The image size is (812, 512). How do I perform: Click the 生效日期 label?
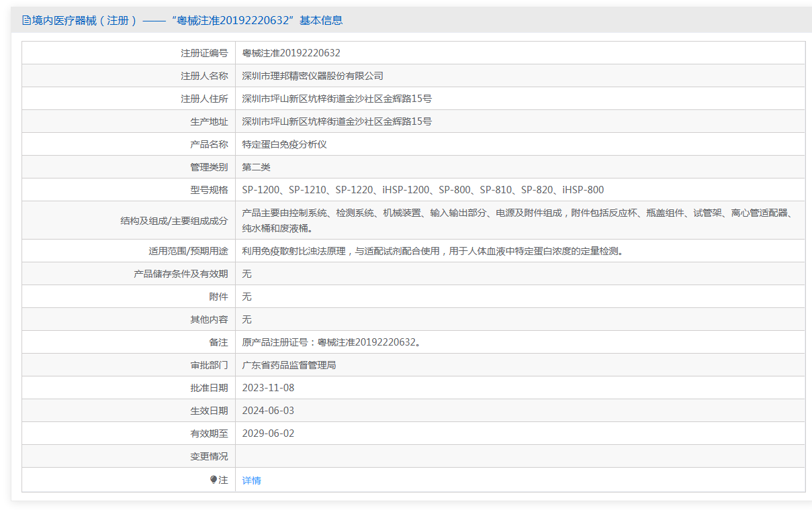209,411
